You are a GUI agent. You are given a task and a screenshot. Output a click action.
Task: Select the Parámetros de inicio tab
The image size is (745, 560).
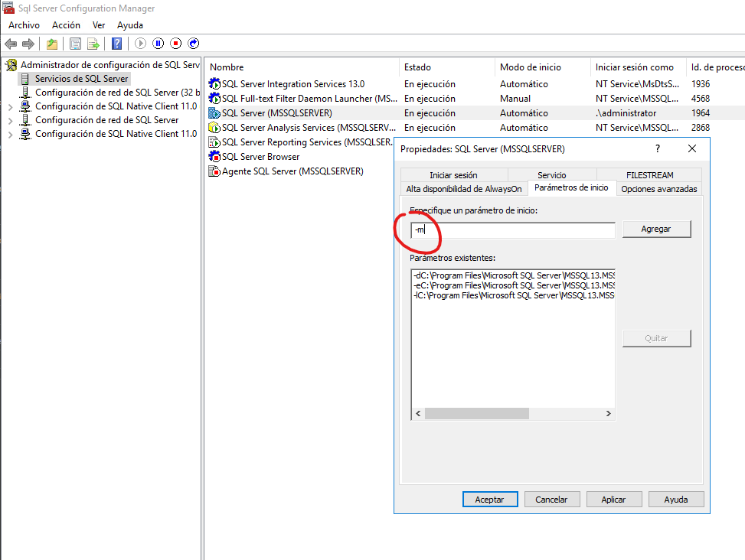572,188
